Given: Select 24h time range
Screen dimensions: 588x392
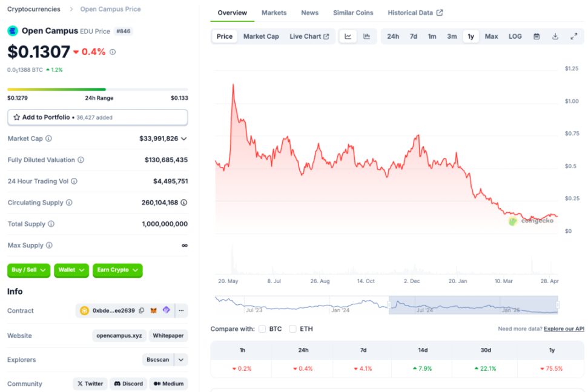Looking at the screenshot, I should 393,36.
